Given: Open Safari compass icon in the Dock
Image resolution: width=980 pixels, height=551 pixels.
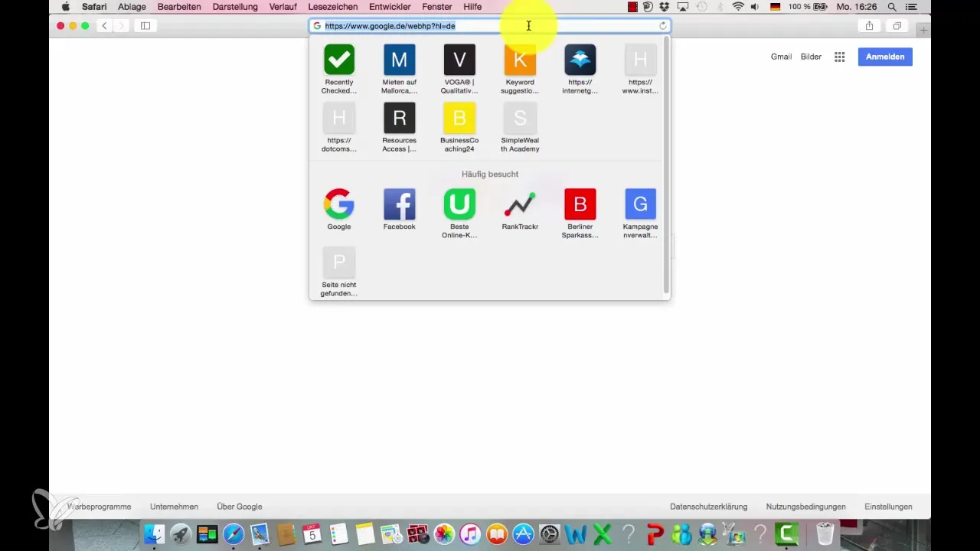Looking at the screenshot, I should point(234,533).
